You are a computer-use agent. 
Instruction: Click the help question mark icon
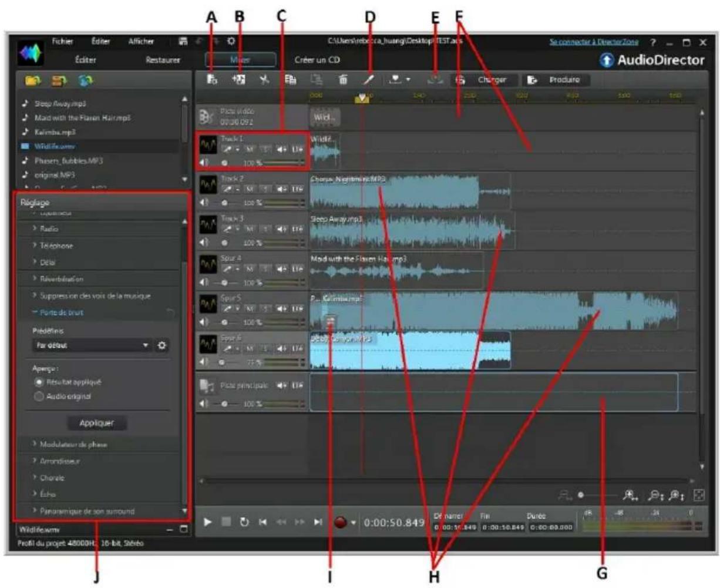(x=653, y=43)
